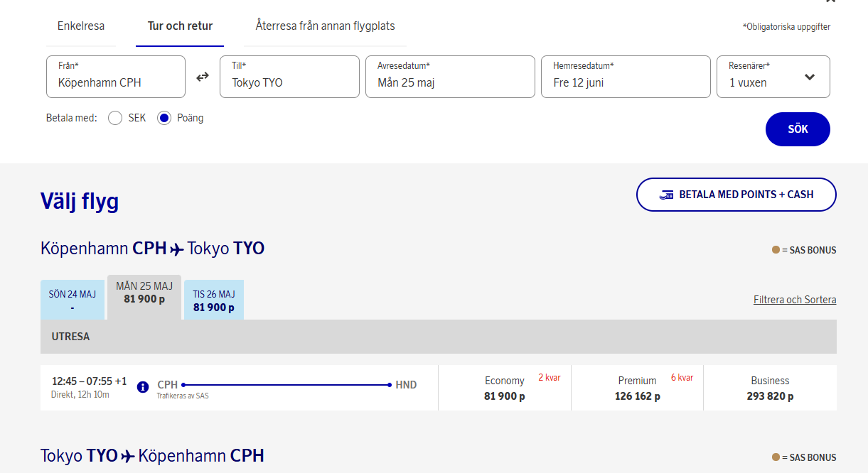Switch to the Enkelresa tab
Image resolution: width=868 pixels, height=473 pixels.
(x=81, y=26)
